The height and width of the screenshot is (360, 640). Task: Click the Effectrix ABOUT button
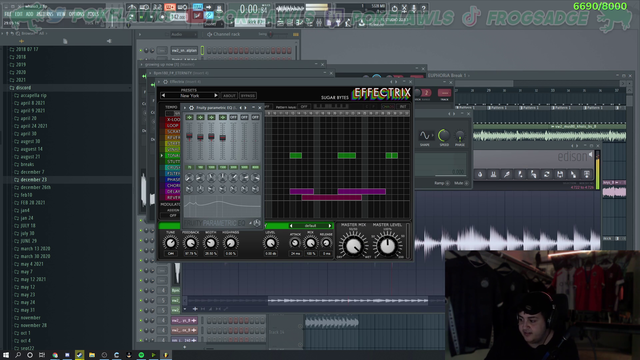(x=229, y=96)
